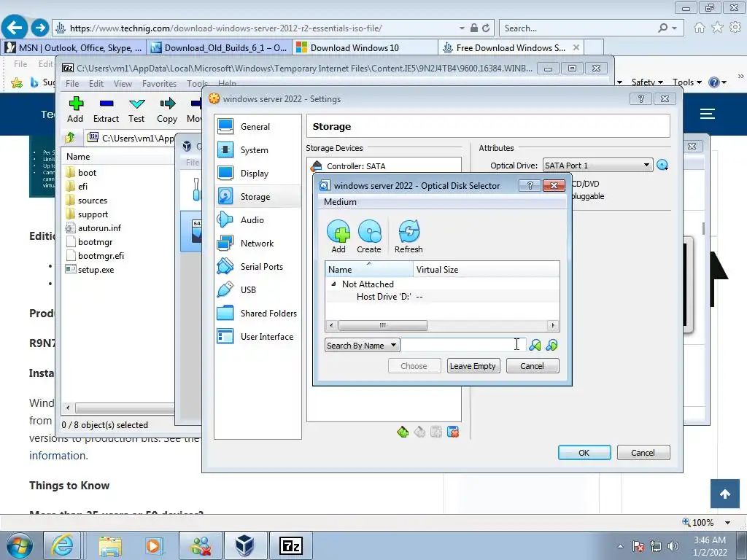Image resolution: width=747 pixels, height=560 pixels.
Task: Click the browser back arrow button
Action: pyautogui.click(x=15, y=28)
